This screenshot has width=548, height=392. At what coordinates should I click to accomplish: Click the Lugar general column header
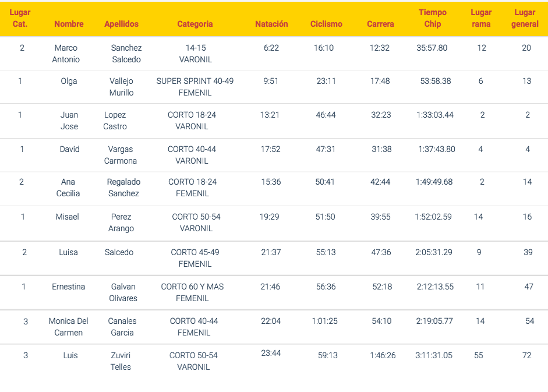(x=525, y=18)
